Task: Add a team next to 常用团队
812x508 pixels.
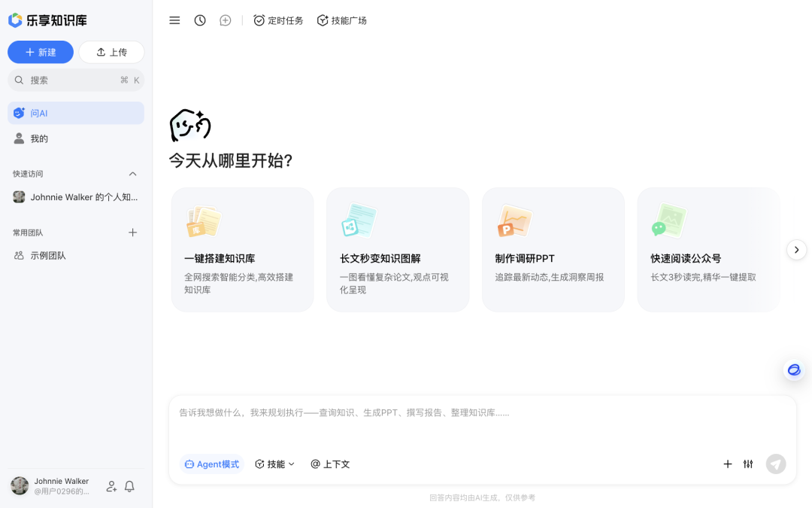Action: (132, 233)
